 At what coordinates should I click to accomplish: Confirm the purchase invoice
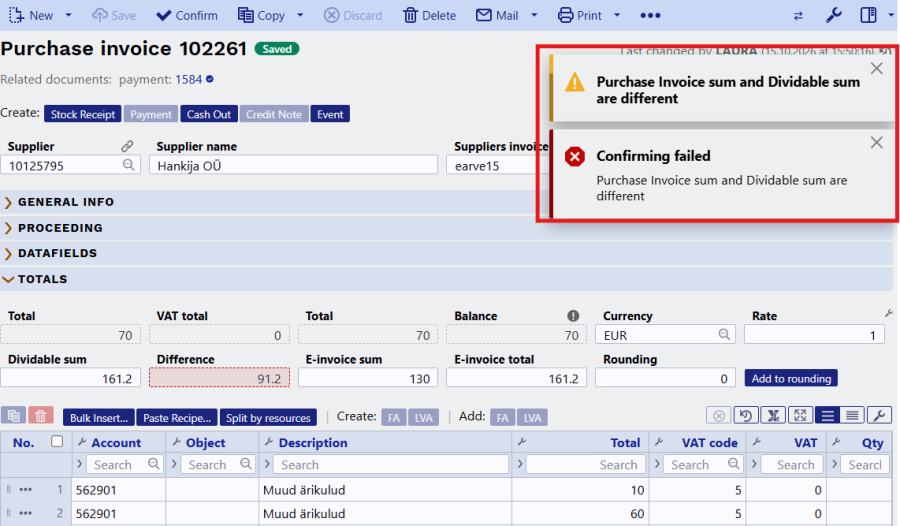187,16
